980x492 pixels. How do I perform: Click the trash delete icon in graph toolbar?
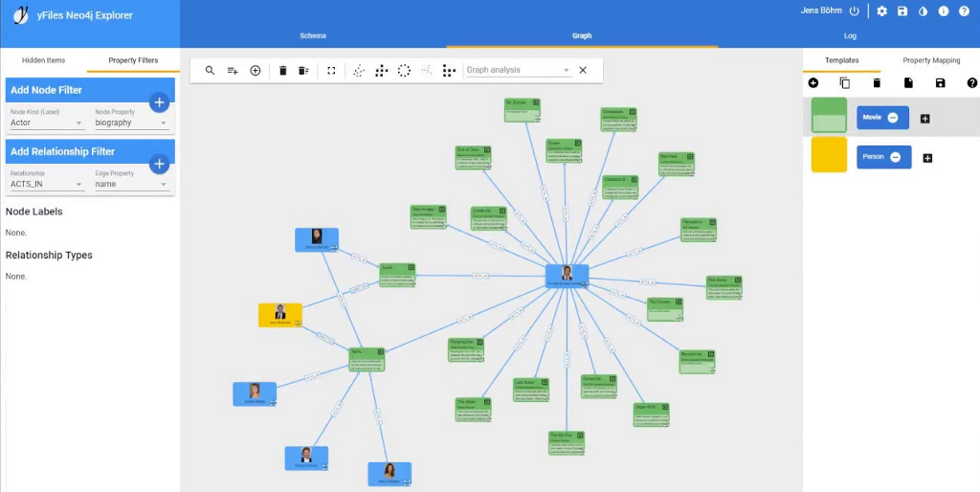click(x=283, y=71)
